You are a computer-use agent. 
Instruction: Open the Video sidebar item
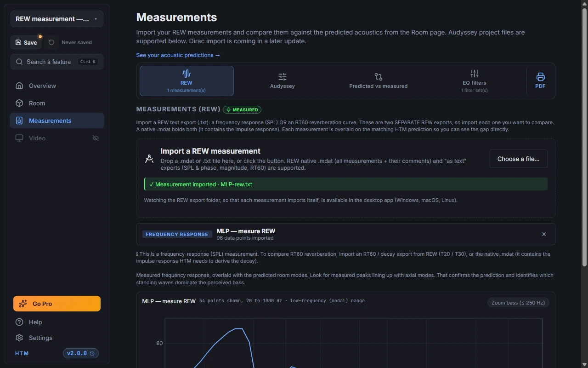tap(57, 138)
